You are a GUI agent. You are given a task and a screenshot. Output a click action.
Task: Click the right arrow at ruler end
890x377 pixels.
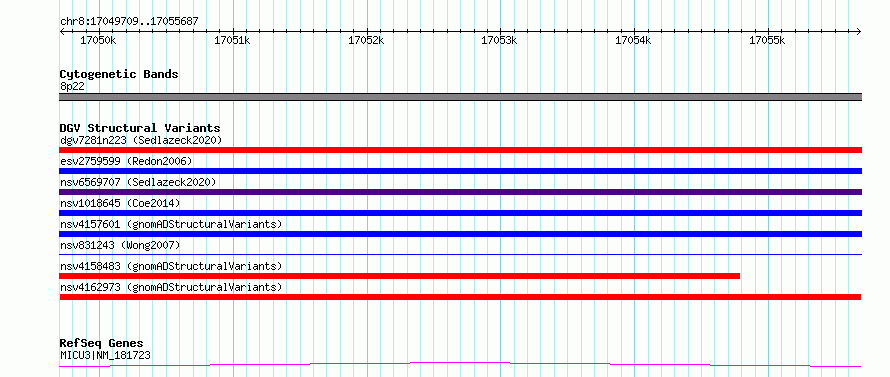pyautogui.click(x=859, y=31)
